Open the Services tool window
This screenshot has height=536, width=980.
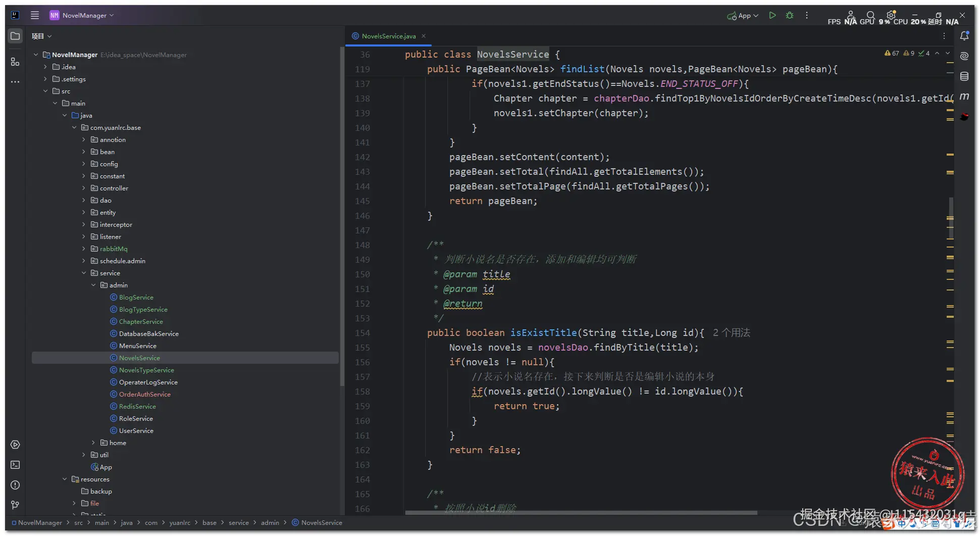coord(15,445)
